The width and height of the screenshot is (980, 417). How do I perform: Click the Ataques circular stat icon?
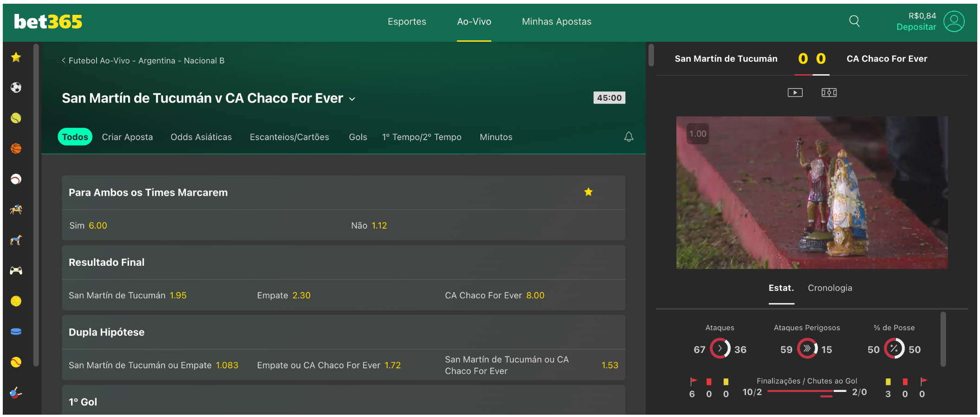(x=720, y=349)
